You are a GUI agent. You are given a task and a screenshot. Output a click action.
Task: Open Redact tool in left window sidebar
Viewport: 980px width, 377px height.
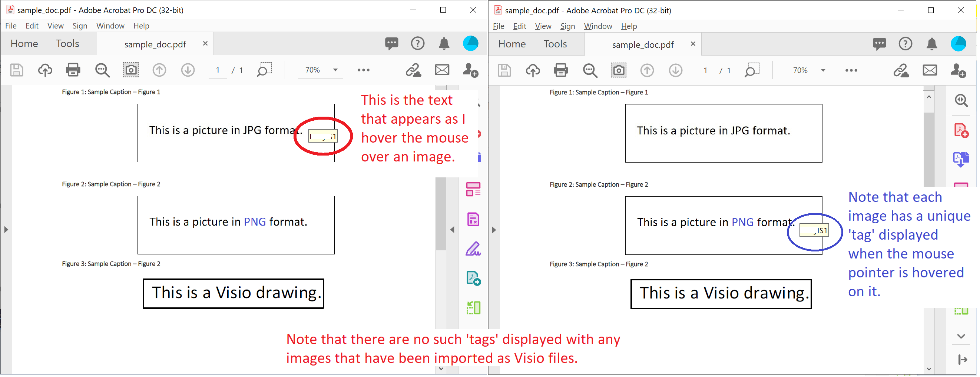(x=473, y=219)
